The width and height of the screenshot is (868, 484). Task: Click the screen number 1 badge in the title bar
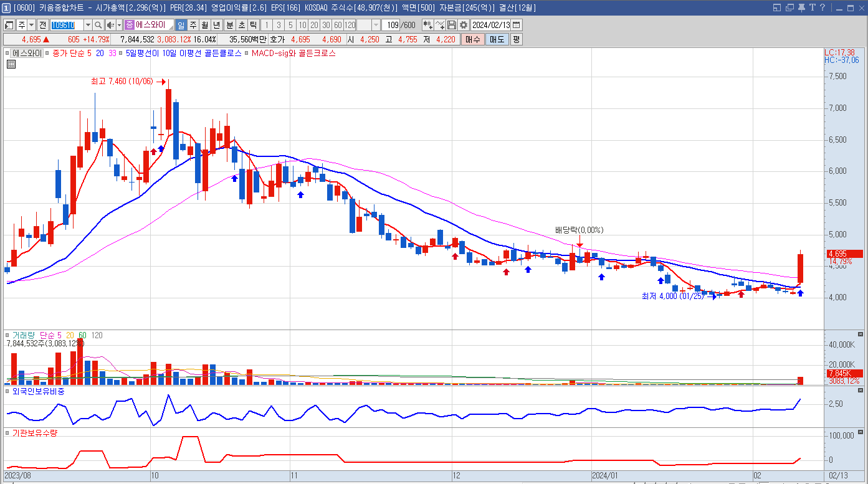tap(6, 7)
